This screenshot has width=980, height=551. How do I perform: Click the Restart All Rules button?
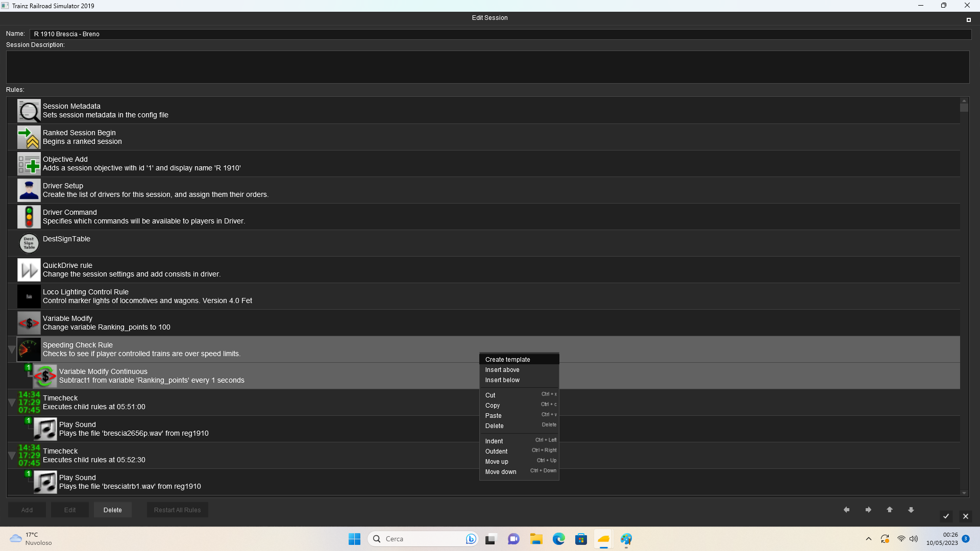[178, 510]
